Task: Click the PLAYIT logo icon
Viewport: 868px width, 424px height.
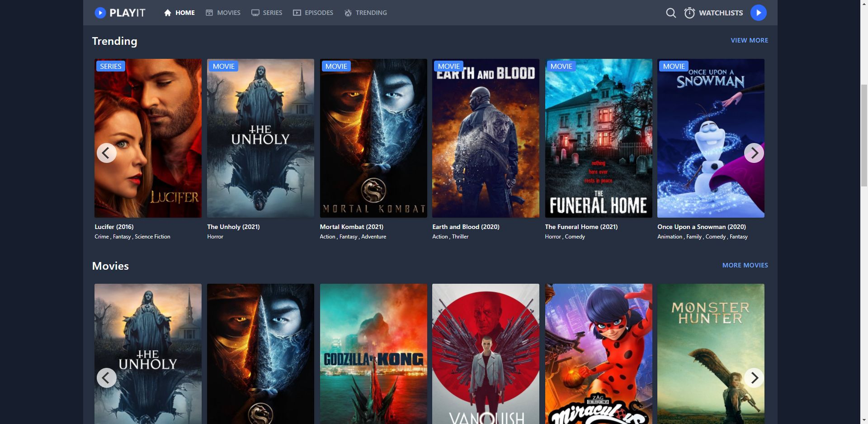Action: tap(100, 13)
